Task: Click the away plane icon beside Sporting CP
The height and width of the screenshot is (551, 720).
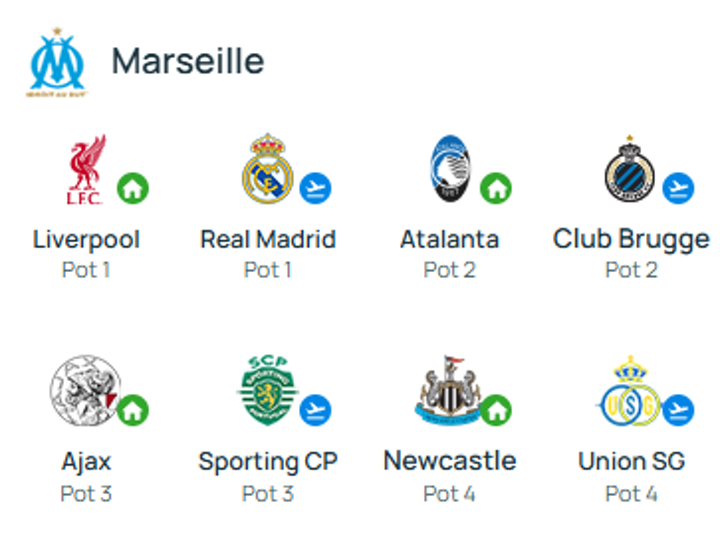Action: pos(315,409)
